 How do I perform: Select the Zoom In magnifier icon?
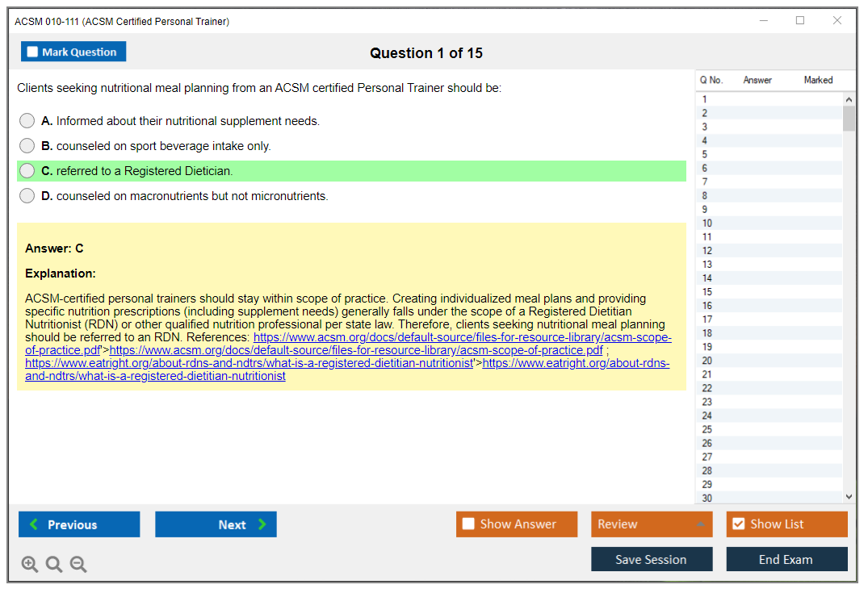point(30,564)
